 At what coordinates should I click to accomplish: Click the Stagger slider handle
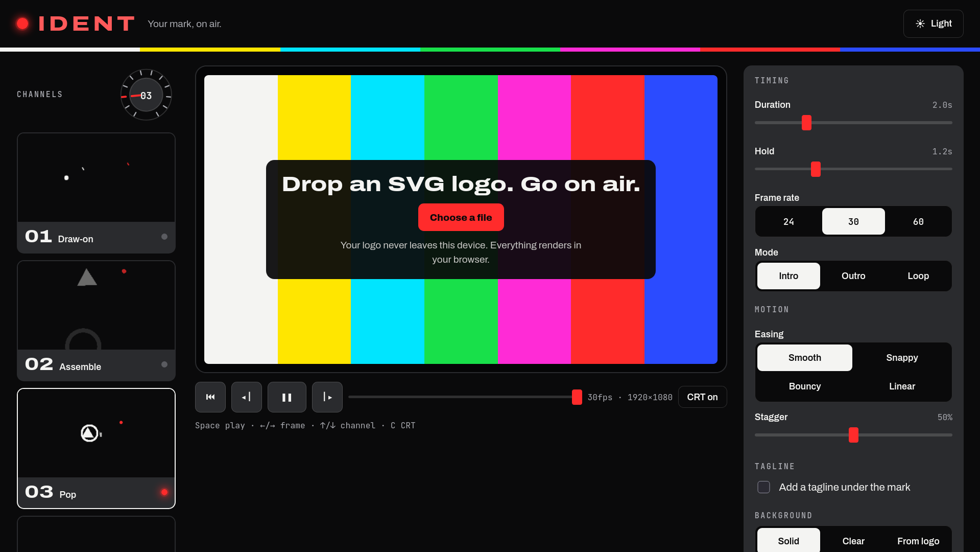(853, 435)
